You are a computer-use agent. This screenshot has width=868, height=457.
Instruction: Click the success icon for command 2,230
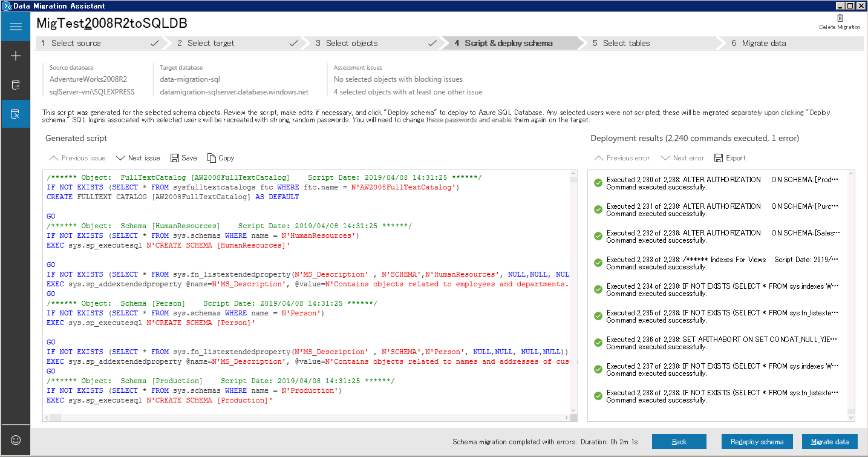(x=598, y=183)
